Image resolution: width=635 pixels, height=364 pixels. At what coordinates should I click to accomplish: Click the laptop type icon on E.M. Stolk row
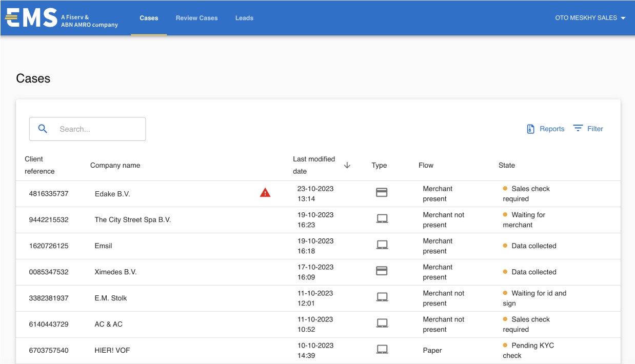[x=382, y=297]
